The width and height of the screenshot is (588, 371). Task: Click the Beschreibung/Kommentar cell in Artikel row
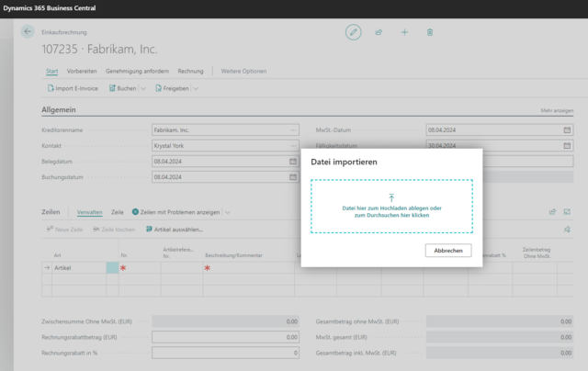click(248, 268)
